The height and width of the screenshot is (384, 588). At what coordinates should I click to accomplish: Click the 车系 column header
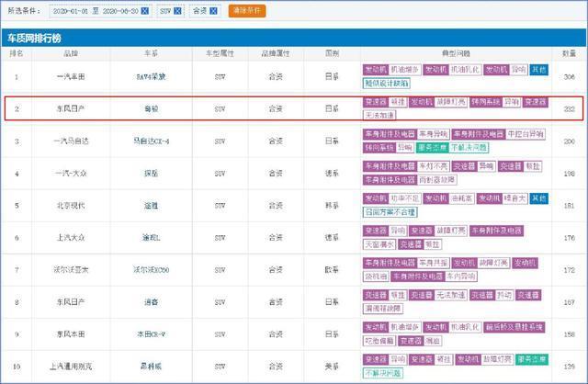pyautogui.click(x=151, y=53)
